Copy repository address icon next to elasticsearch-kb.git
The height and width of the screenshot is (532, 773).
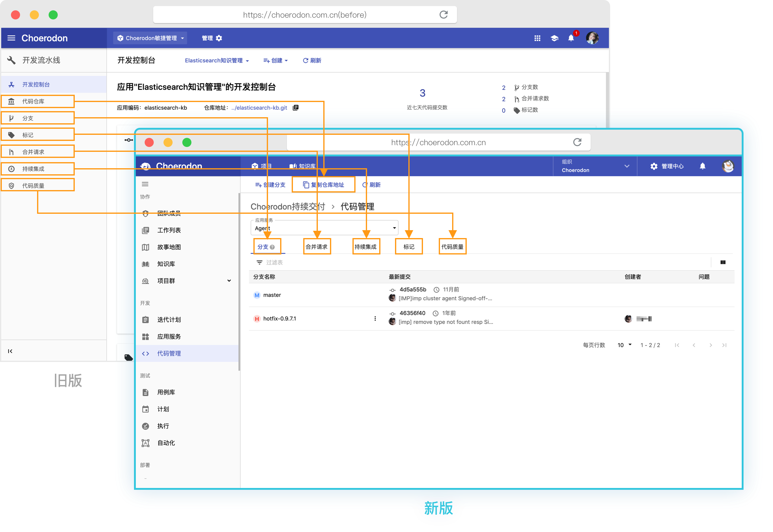click(295, 108)
